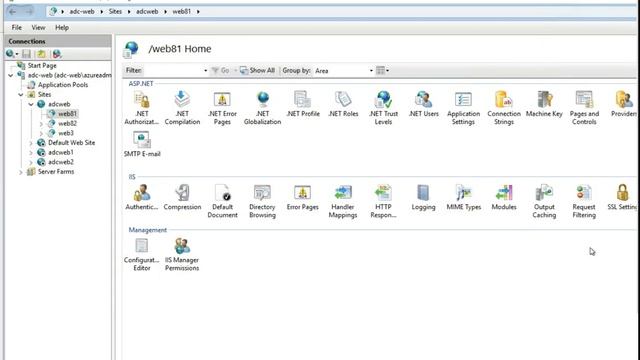This screenshot has width=640, height=360.
Task: Open the Group by Area dropdown
Action: pyautogui.click(x=344, y=71)
